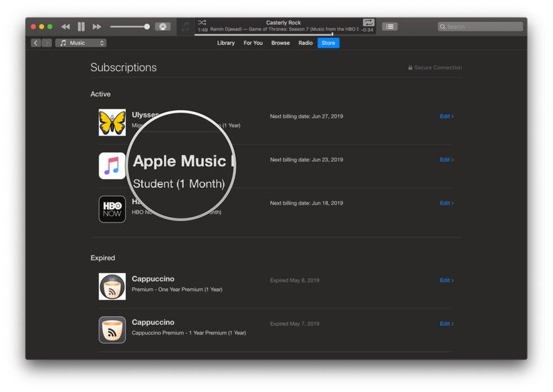Click the Ulysses butterfly app icon

(x=112, y=122)
